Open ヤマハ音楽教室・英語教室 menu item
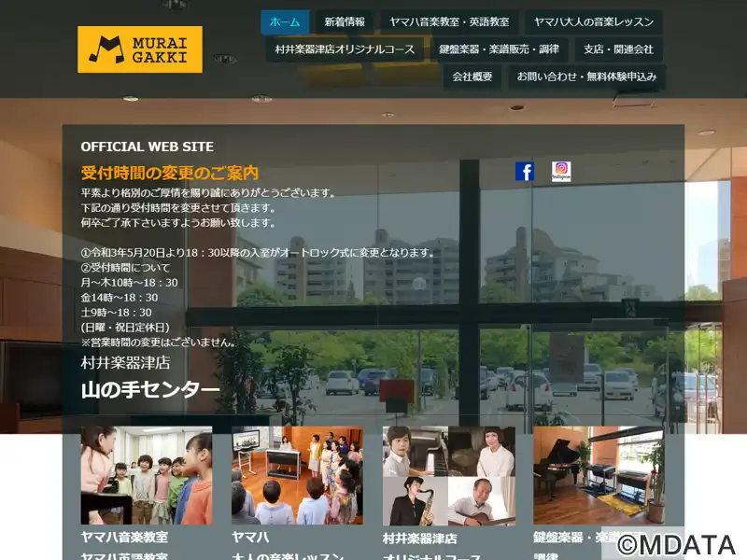The image size is (747, 560). 449,21
